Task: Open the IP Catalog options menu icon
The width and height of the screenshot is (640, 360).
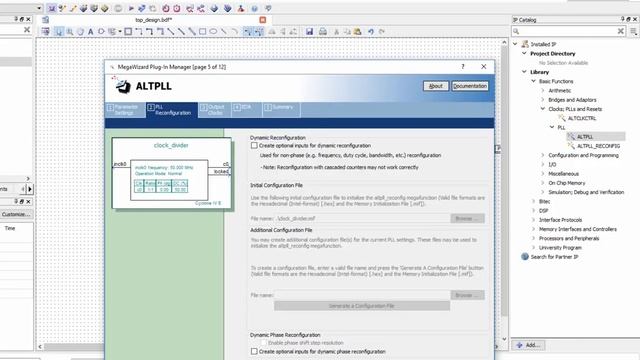Action: tap(633, 31)
